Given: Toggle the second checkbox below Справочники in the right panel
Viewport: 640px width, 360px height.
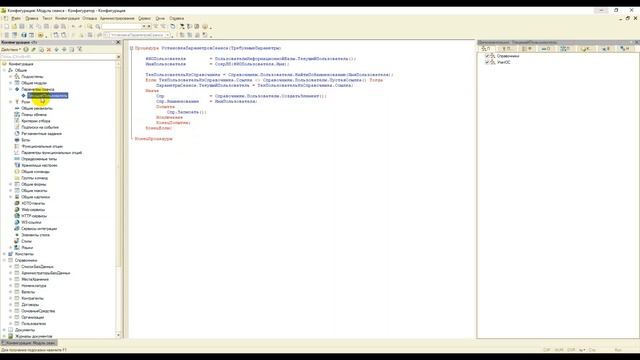Looking at the screenshot, I should click(x=487, y=62).
